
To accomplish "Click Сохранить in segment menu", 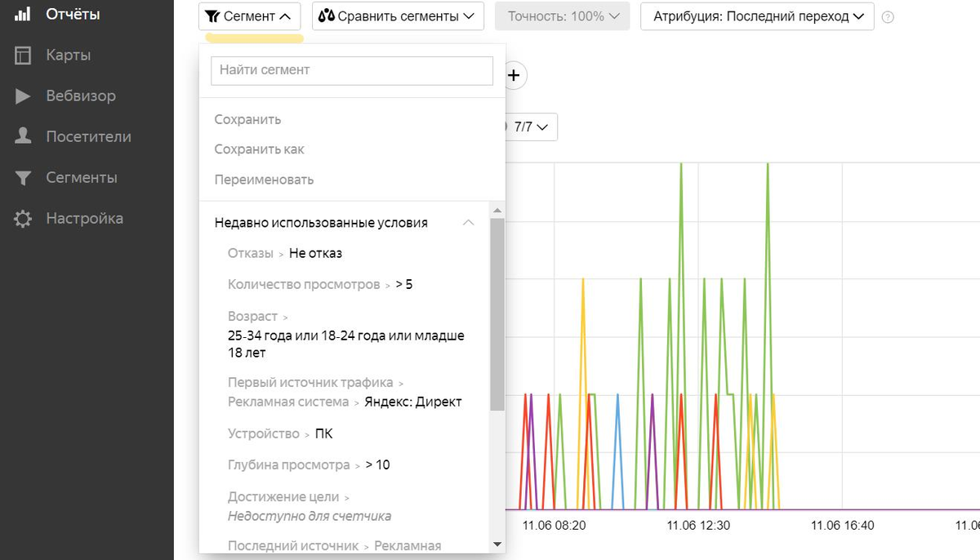I will (247, 119).
